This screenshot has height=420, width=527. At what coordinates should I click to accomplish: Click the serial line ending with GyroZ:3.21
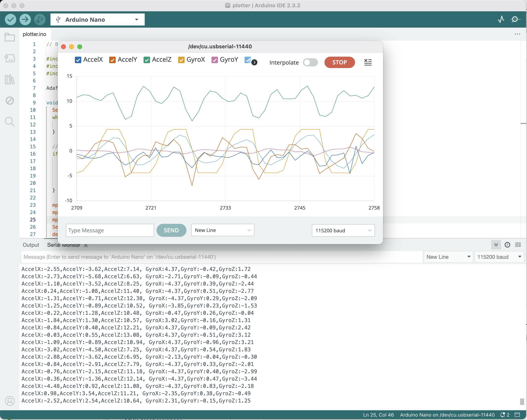tap(138, 342)
